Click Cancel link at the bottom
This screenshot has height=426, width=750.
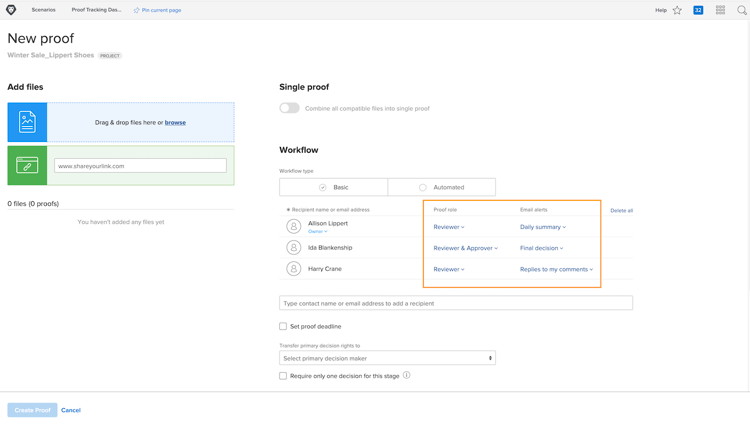pyautogui.click(x=70, y=410)
